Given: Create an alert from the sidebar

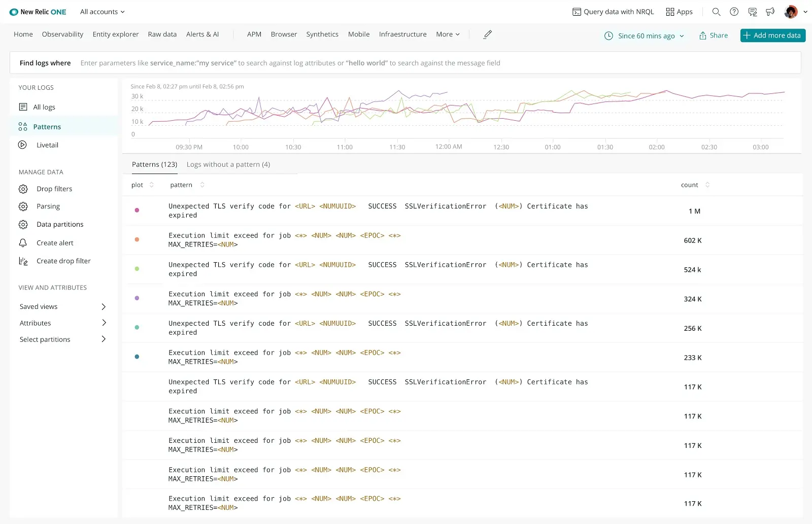Looking at the screenshot, I should click(54, 242).
